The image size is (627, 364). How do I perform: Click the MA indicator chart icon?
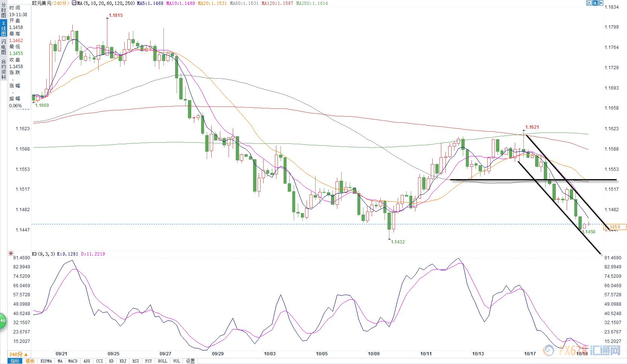tap(74, 3)
